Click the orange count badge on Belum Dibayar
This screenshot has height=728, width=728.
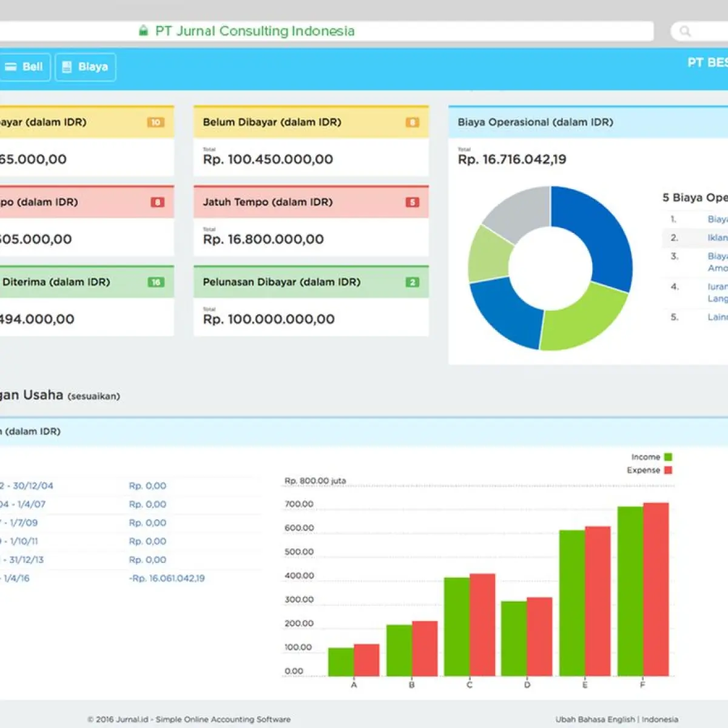click(x=413, y=123)
